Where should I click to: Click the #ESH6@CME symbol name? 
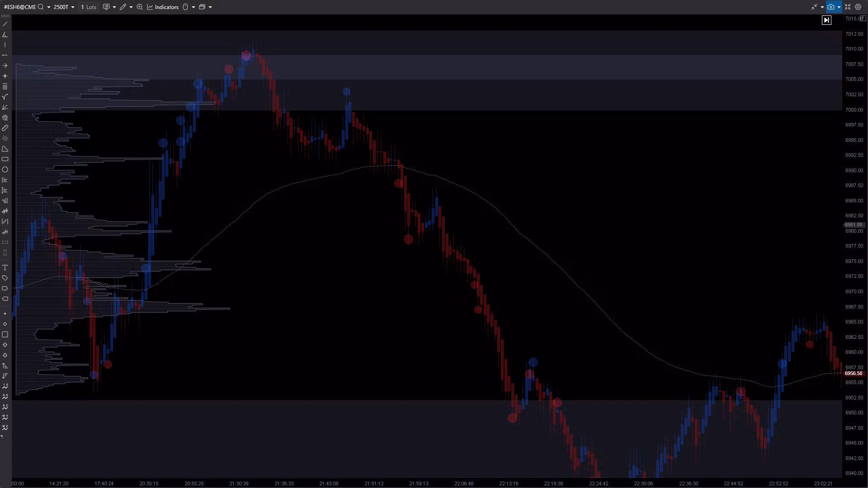20,7
